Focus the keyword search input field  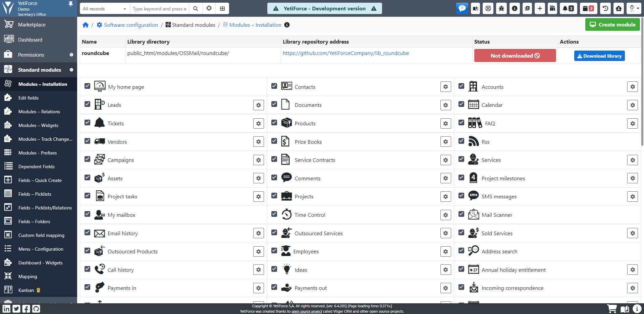[x=159, y=9]
